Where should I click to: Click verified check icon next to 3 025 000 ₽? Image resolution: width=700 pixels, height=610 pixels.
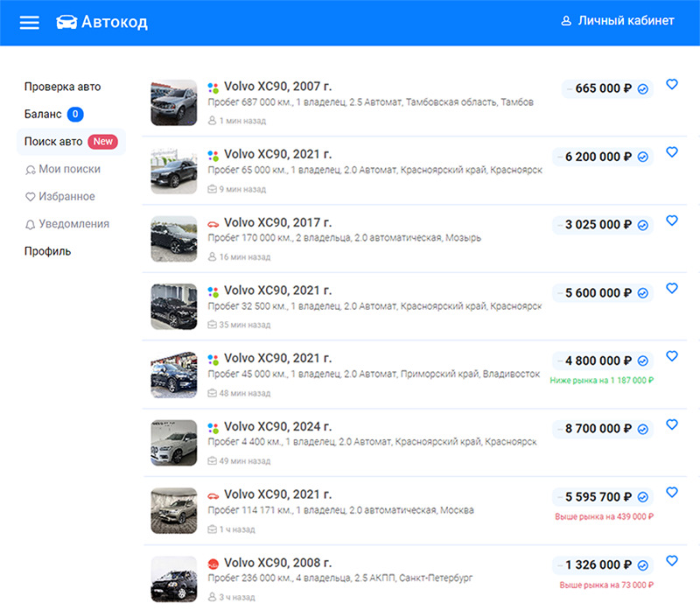pos(643,225)
